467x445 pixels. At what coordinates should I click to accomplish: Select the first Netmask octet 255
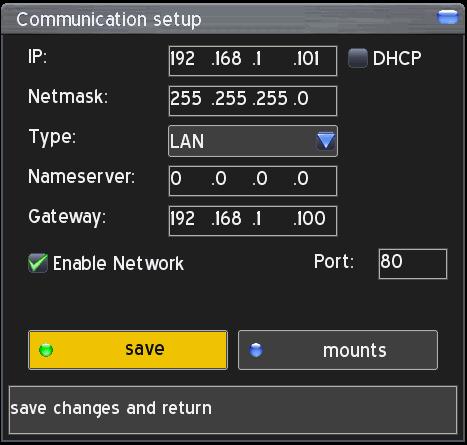pos(186,99)
